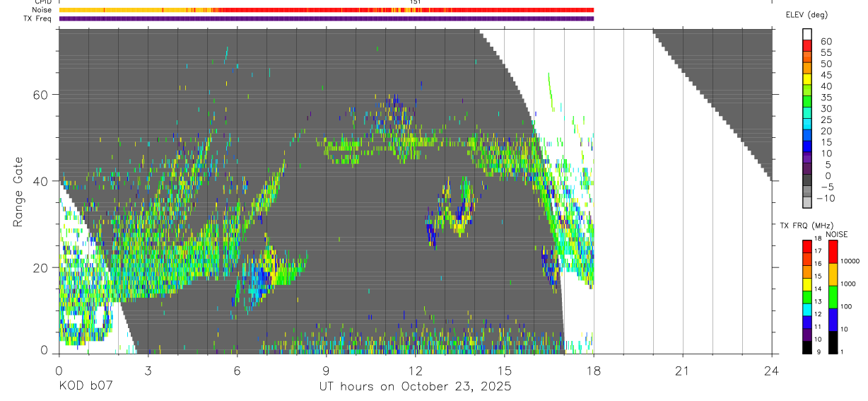Viewport: 868px width, 401px height.
Task: Click the 3 tick label on the UT hours axis
Action: pos(147,371)
